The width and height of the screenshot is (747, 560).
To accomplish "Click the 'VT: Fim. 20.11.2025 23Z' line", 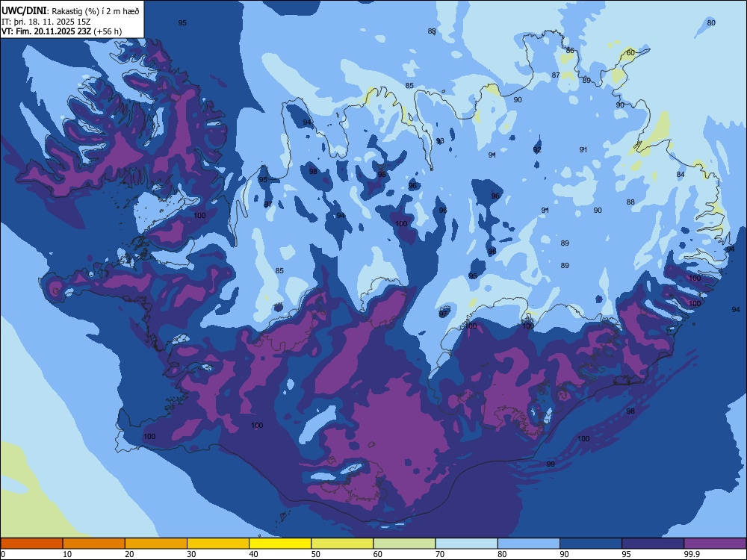I will point(46,31).
